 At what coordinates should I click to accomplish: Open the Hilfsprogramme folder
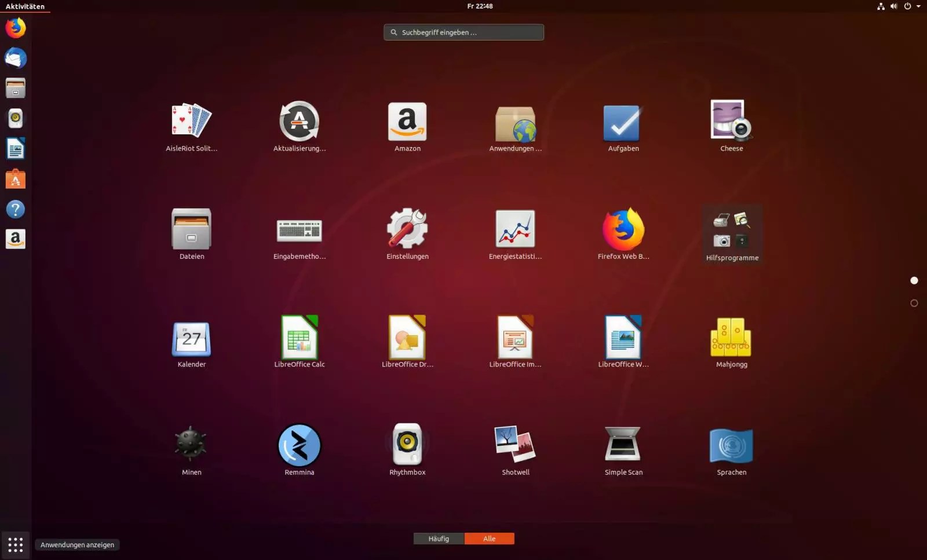pos(732,236)
